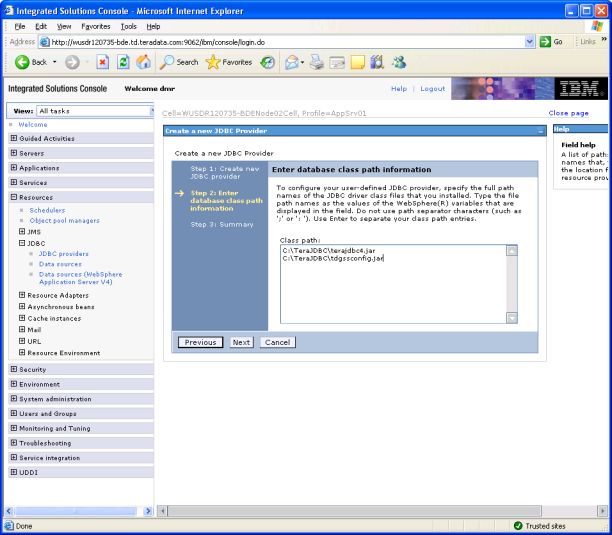
Task: Click the Messenger buddy icon
Action: point(399,62)
